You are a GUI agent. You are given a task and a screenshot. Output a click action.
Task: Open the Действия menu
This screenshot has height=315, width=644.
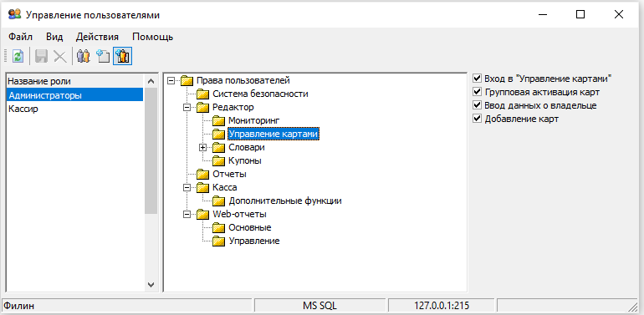(97, 37)
